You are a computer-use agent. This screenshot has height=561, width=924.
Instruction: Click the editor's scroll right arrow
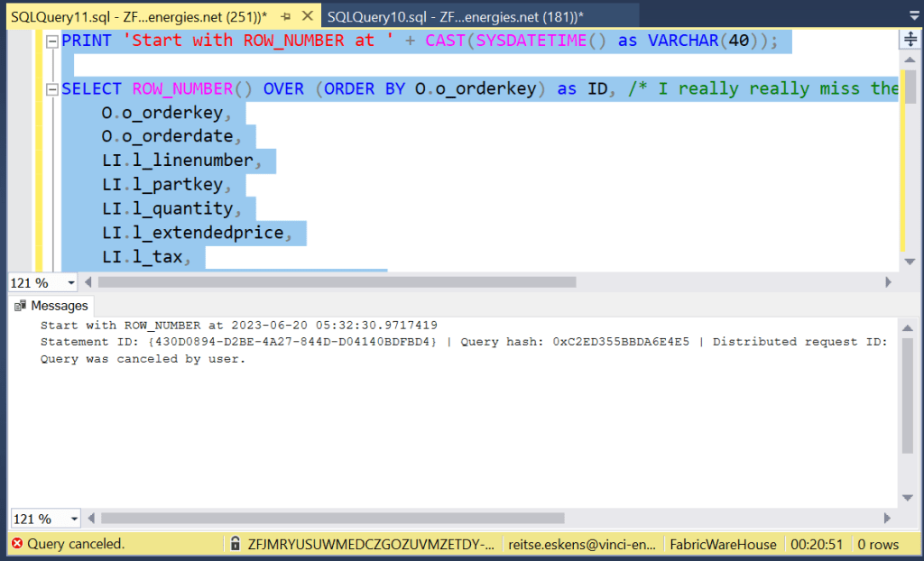click(889, 282)
